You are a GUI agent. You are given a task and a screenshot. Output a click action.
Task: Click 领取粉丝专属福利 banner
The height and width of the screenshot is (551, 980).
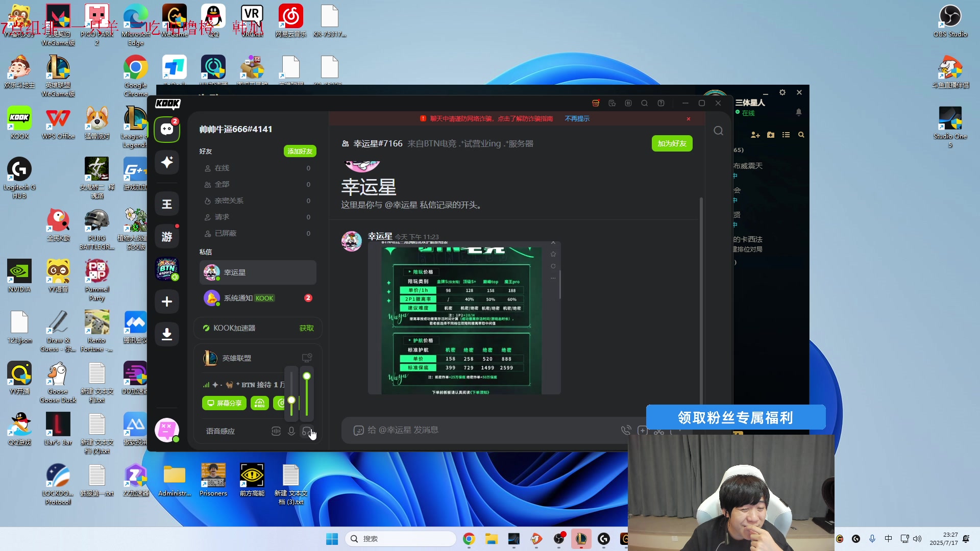pyautogui.click(x=736, y=417)
